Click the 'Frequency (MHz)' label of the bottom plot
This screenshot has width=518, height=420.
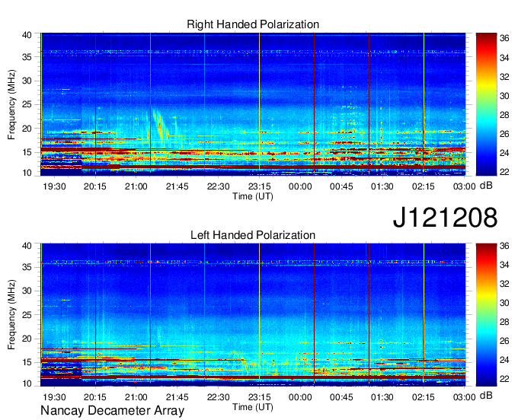[11, 315]
